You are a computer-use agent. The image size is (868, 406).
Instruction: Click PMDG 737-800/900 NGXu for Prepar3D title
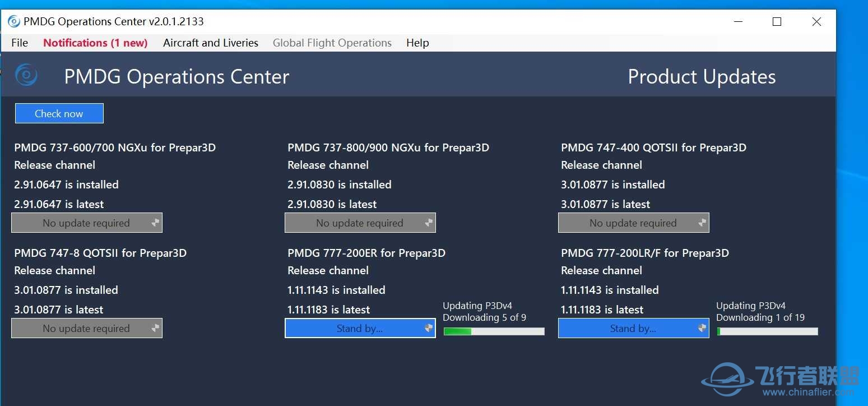388,147
